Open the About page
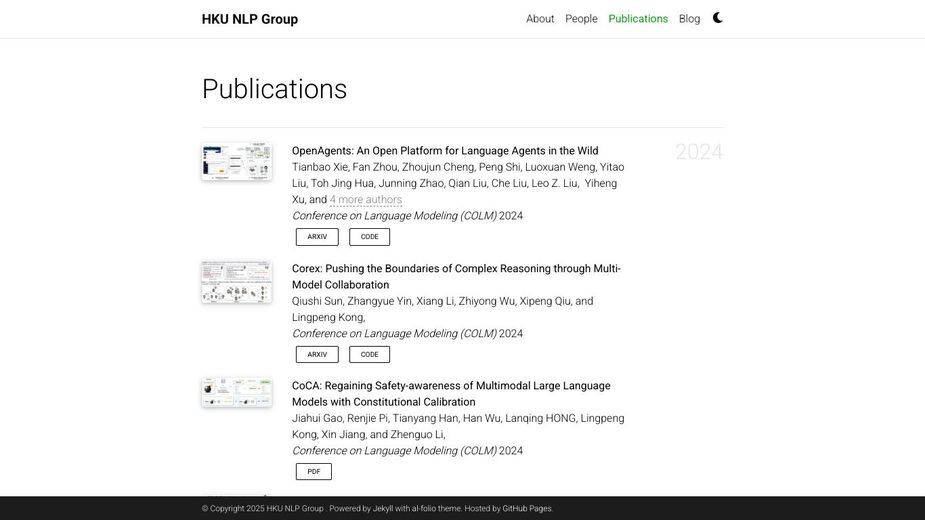This screenshot has width=925, height=520. [540, 19]
